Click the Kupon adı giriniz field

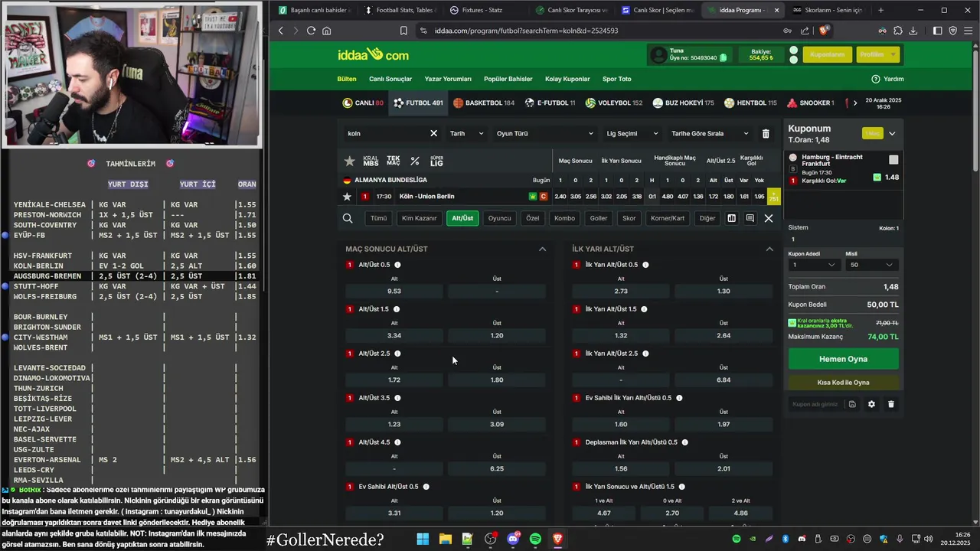pyautogui.click(x=815, y=404)
